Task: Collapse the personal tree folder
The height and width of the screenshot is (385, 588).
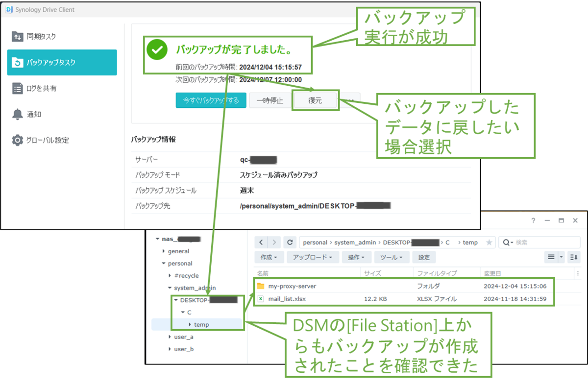Action: click(x=163, y=264)
